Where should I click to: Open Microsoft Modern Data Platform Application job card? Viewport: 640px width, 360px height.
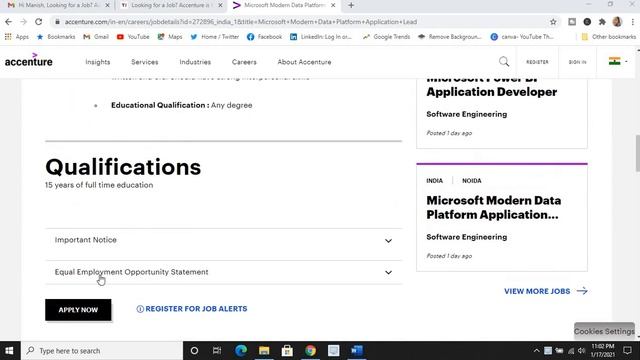coord(502,218)
